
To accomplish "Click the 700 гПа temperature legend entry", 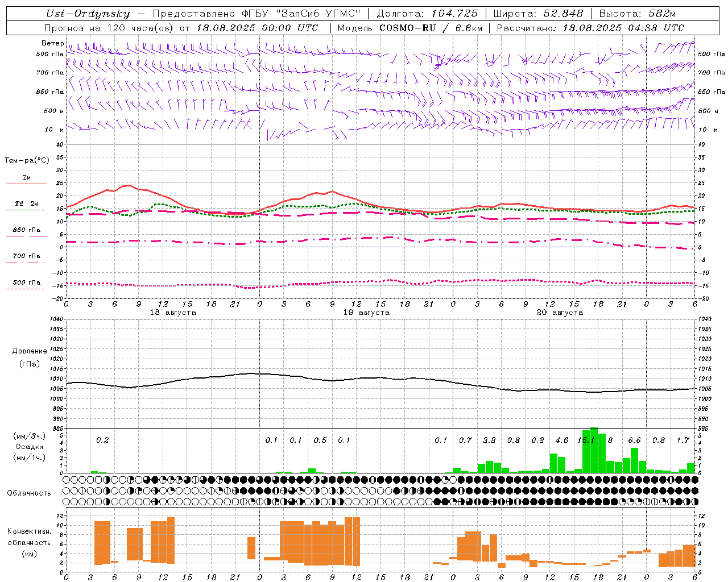I will tap(27, 256).
